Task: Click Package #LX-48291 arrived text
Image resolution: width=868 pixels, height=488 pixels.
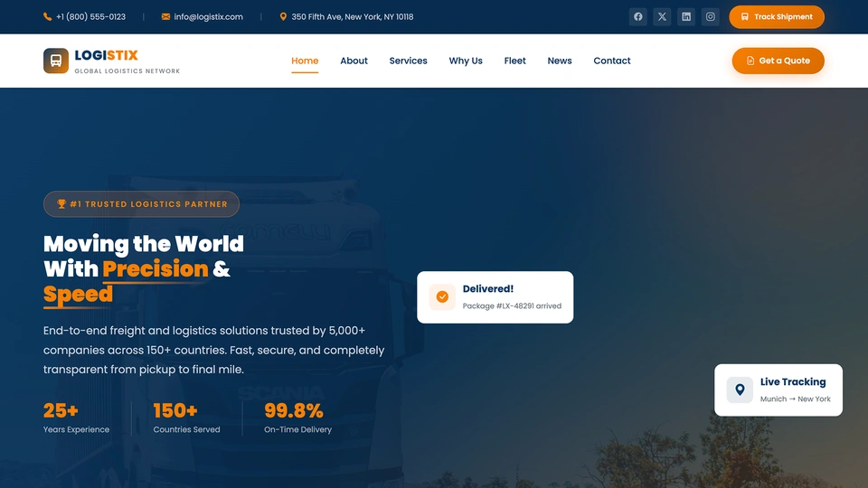Action: point(512,306)
